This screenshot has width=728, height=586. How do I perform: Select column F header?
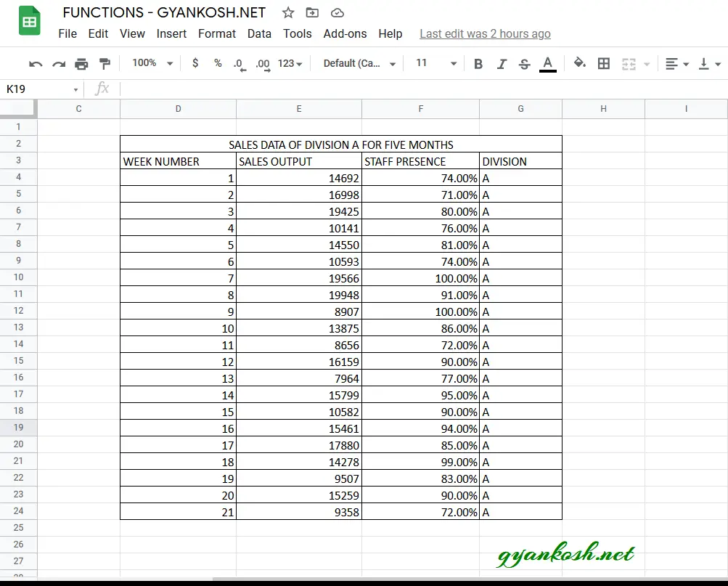pos(421,109)
